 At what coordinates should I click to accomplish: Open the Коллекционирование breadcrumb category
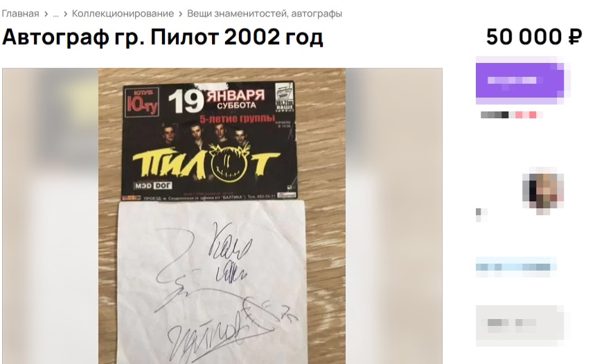tap(123, 13)
